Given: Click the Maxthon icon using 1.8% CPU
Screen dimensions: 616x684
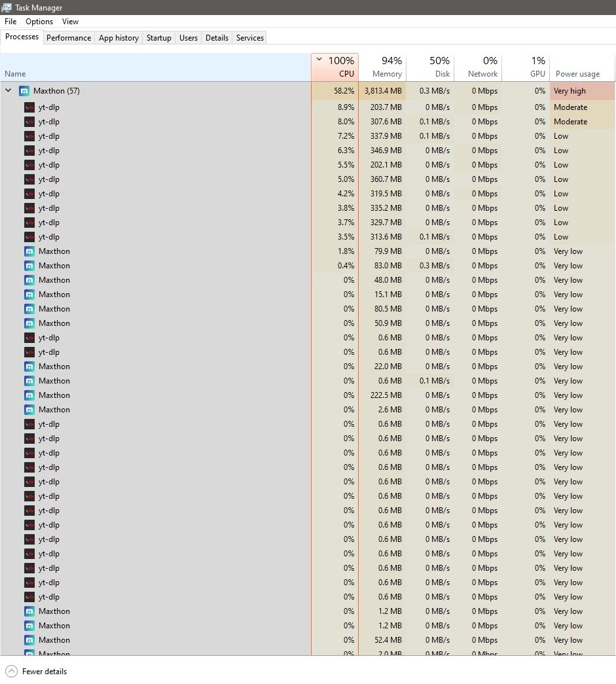Looking at the screenshot, I should (x=29, y=251).
